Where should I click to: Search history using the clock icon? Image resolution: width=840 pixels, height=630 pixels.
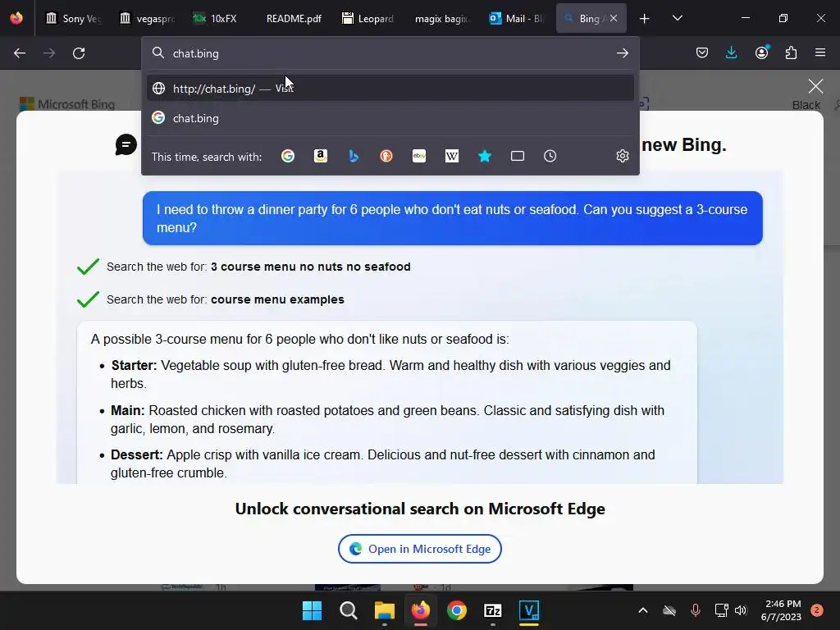[550, 156]
